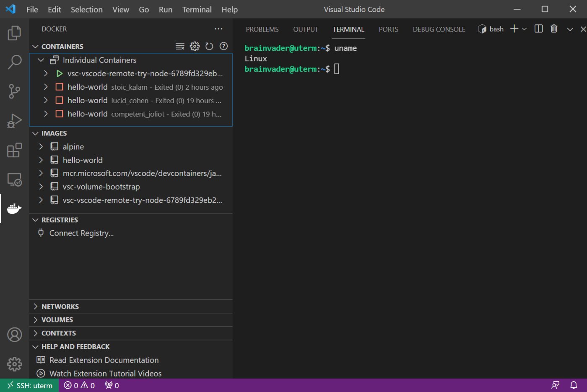Expand the CONTEXTS section
This screenshot has width=587, height=392.
coord(36,333)
